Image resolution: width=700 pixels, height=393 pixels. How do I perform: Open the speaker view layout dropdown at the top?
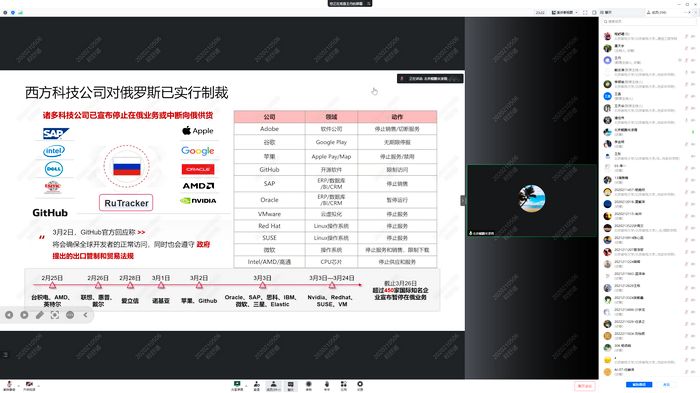click(565, 13)
